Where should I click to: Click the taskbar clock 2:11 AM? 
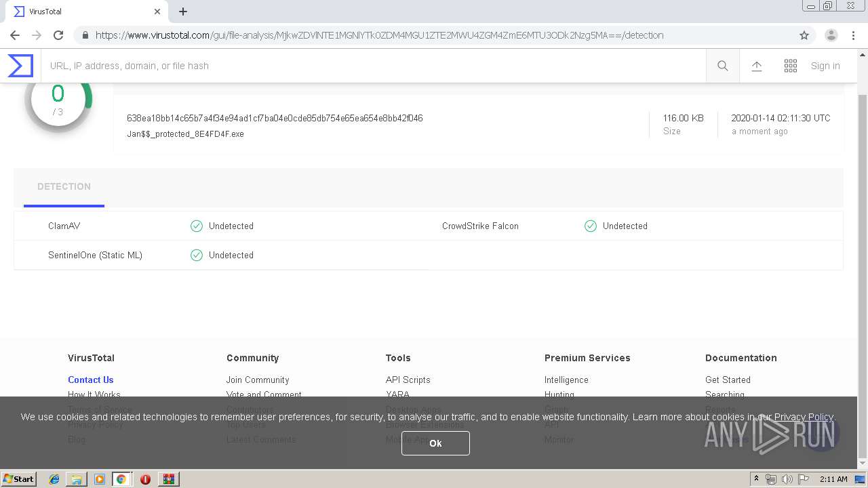pyautogui.click(x=833, y=479)
